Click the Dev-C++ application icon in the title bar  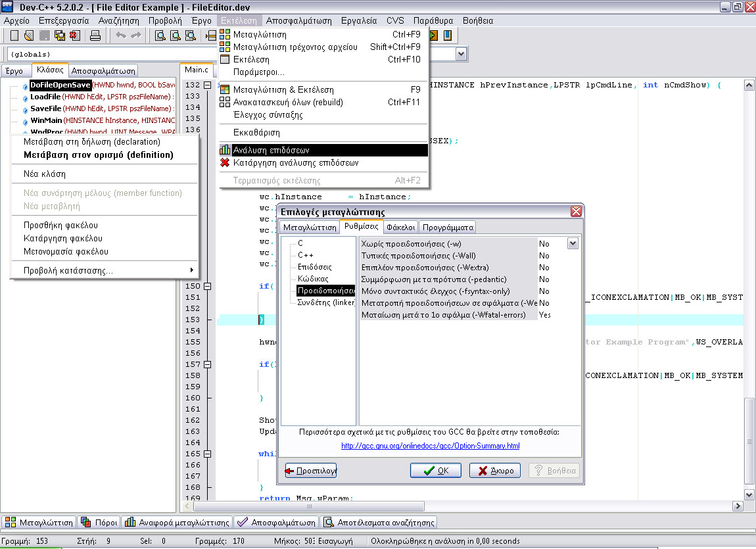(7, 7)
